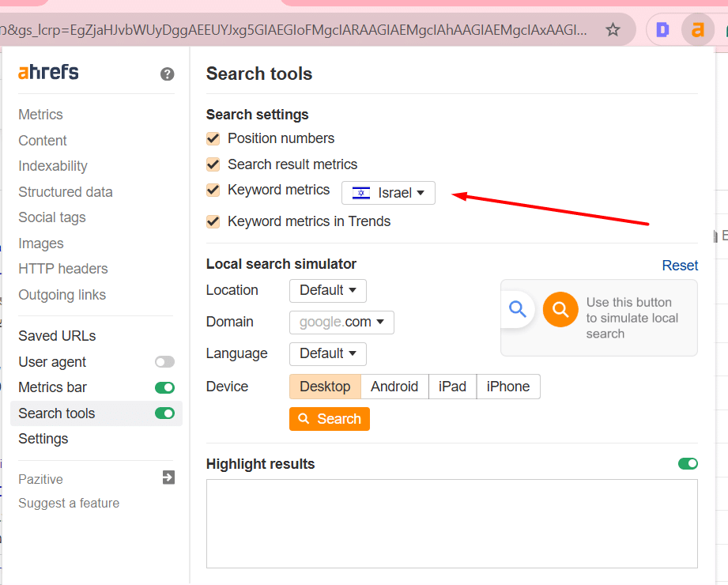Open the Location Default dropdown
The height and width of the screenshot is (585, 728).
pos(328,291)
